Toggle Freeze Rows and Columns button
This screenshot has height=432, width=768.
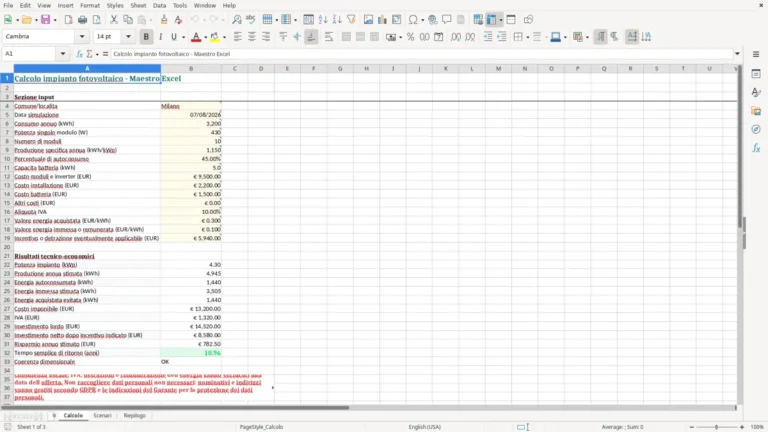tap(491, 20)
